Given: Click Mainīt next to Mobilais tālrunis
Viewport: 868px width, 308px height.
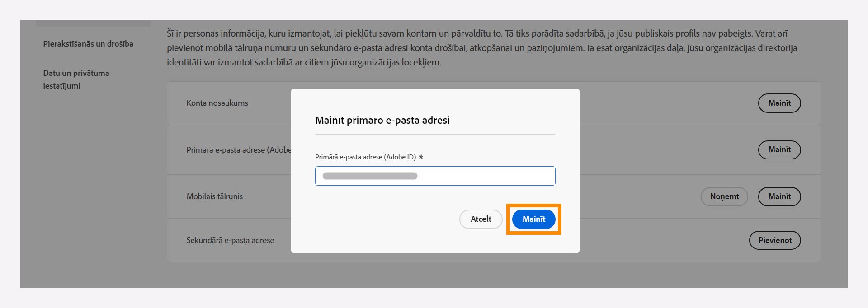Looking at the screenshot, I should [x=779, y=196].
